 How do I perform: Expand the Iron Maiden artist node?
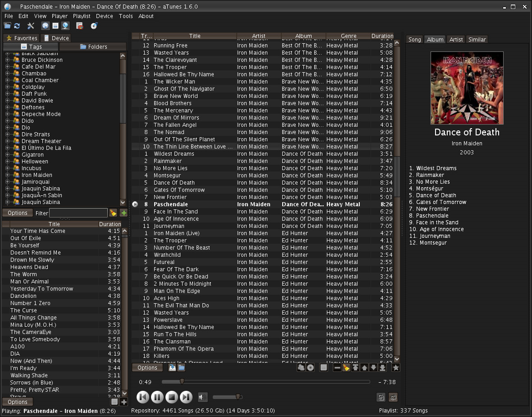point(7,175)
